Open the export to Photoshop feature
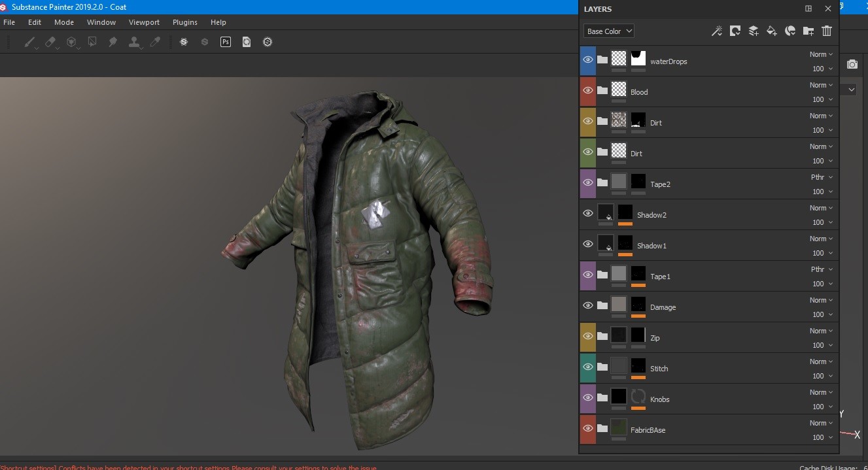The height and width of the screenshot is (470, 868). tap(226, 42)
